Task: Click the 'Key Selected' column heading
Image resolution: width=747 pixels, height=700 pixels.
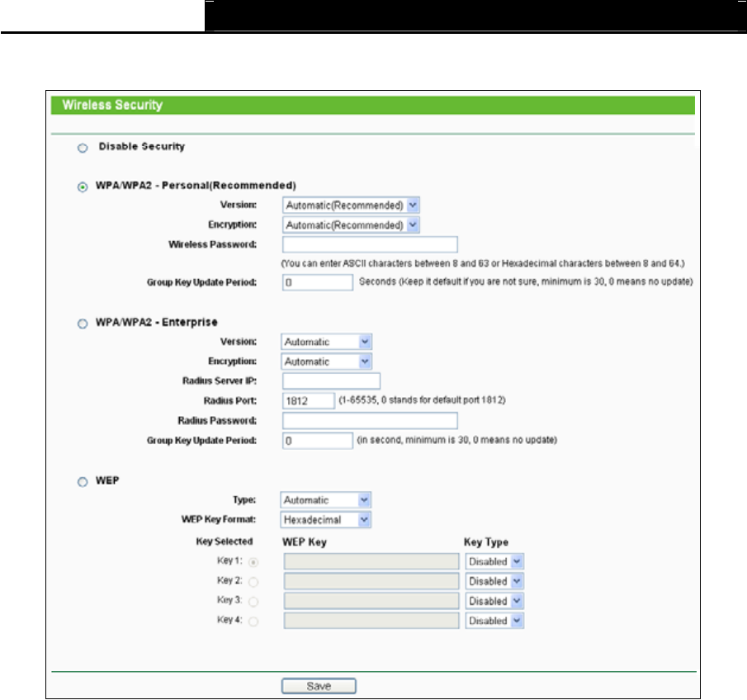Action: [225, 542]
